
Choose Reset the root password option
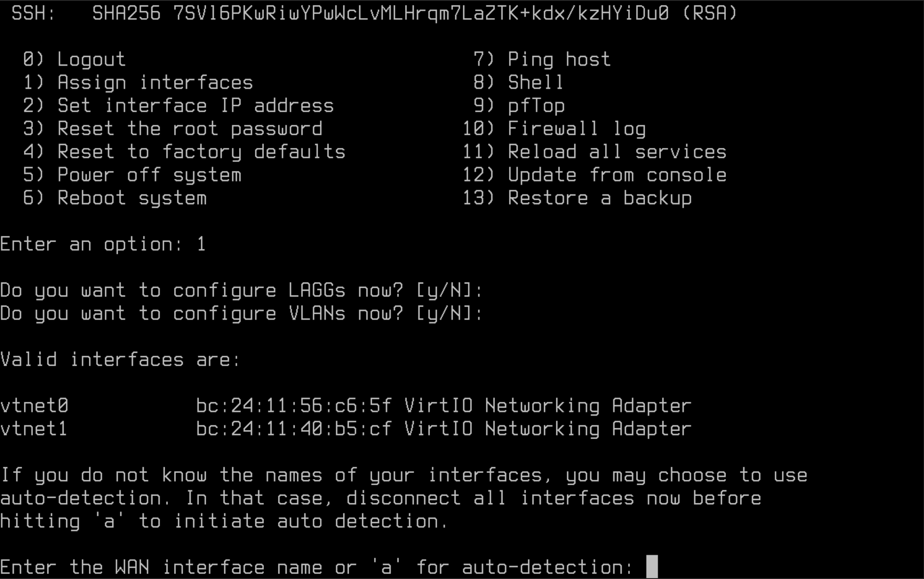point(189,129)
